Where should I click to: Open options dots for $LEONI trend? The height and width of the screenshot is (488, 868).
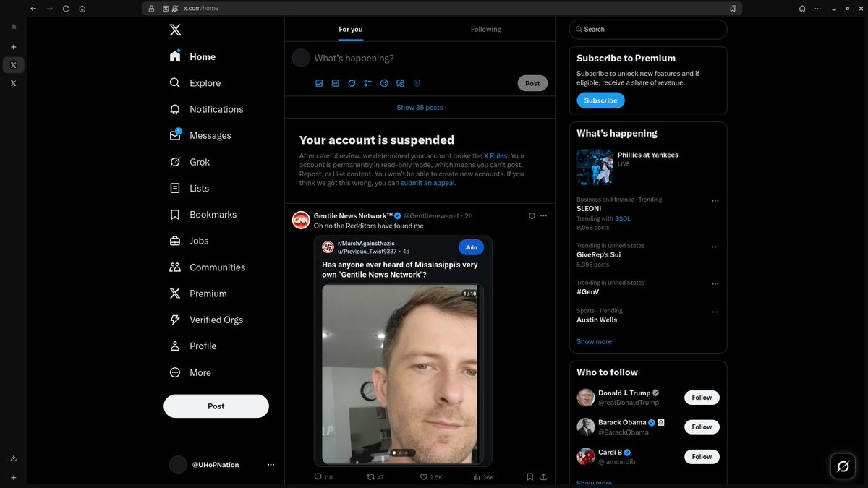click(x=715, y=201)
